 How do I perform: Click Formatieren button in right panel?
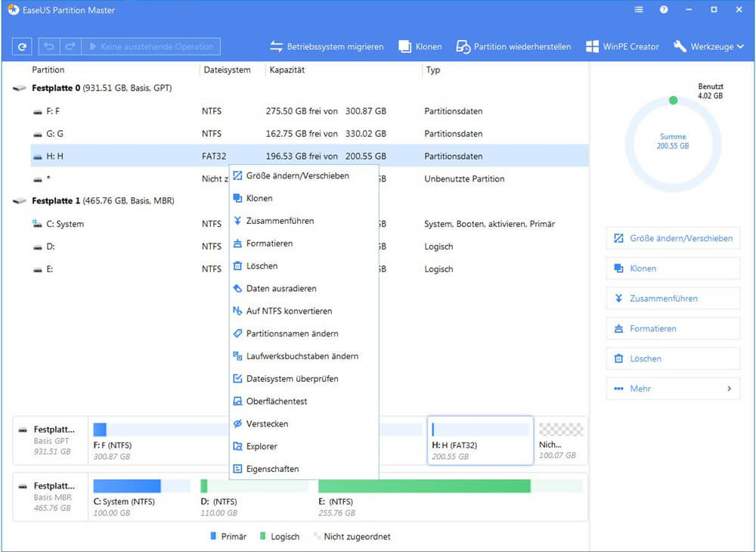(673, 329)
